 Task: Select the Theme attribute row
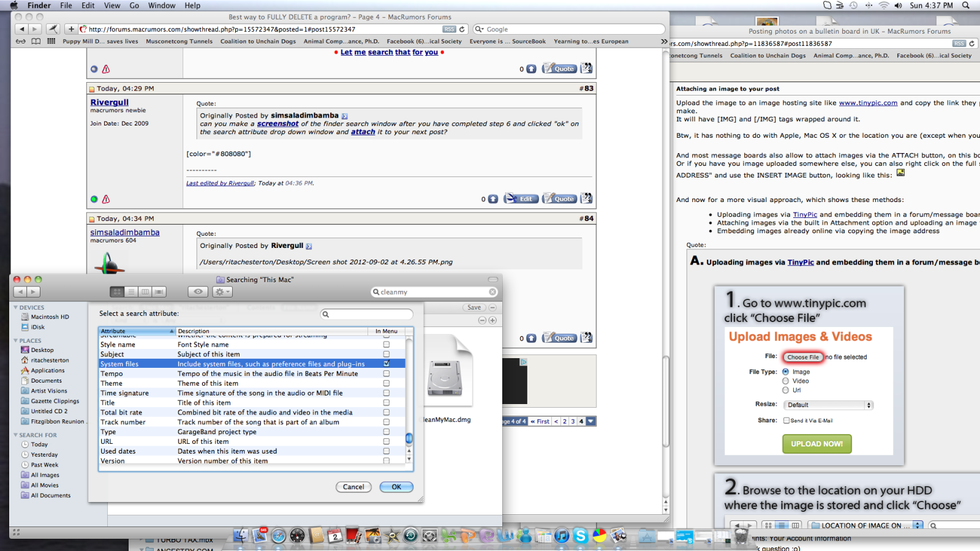click(252, 383)
